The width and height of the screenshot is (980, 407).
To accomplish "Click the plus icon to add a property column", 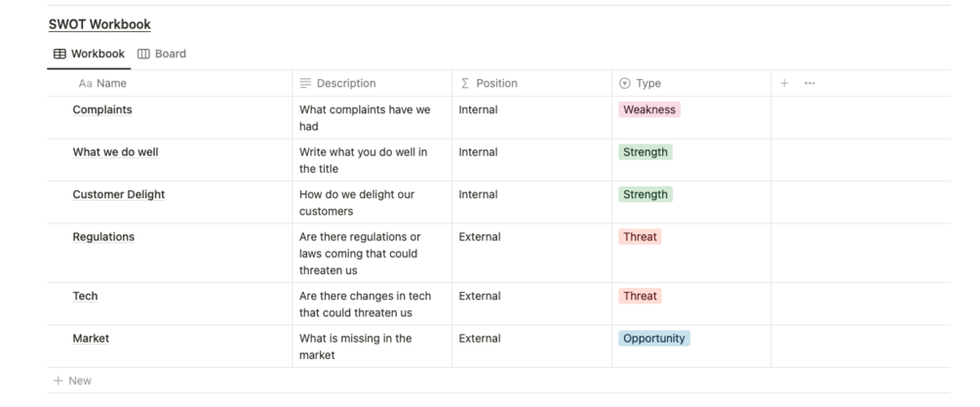I will click(784, 84).
